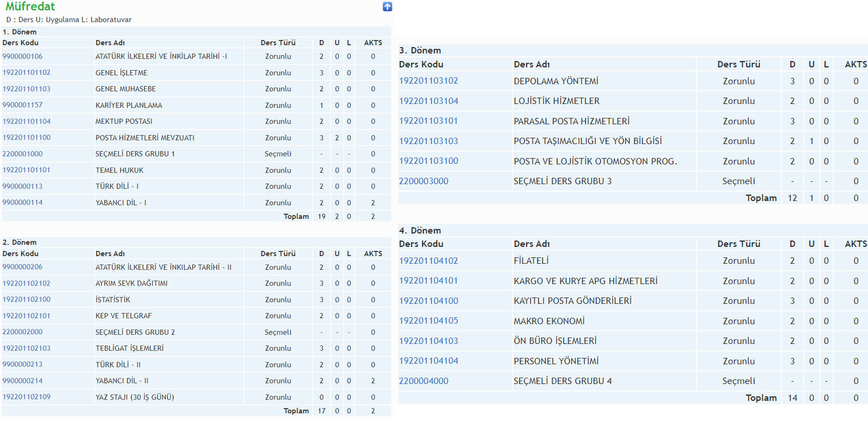Click the 3. Dönem section heading
Screen dimensions: 868x434
pyautogui.click(x=420, y=51)
